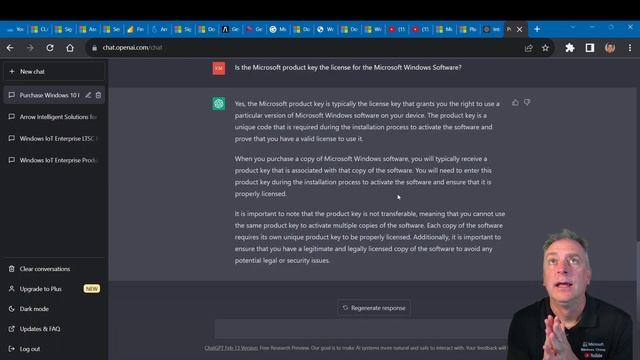Switch to the 'Int' browser tab
Viewport: 640px width, 360px height.
coord(492,29)
